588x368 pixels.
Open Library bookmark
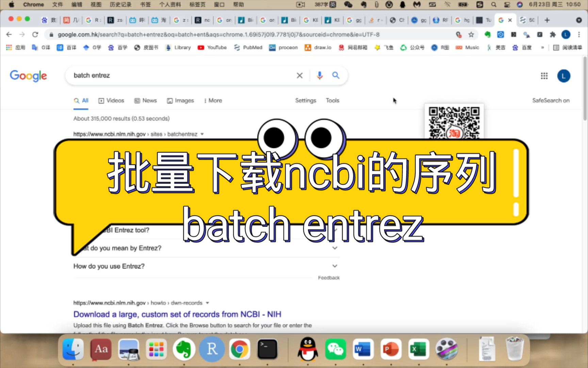[x=178, y=47]
